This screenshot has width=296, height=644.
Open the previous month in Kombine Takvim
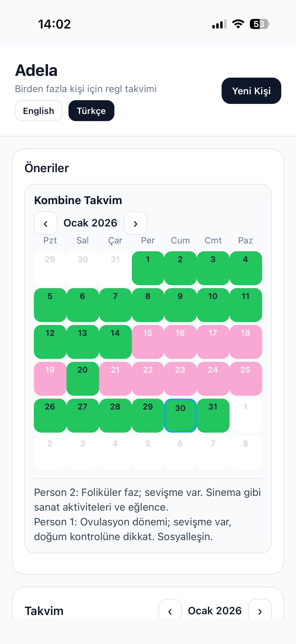[45, 223]
